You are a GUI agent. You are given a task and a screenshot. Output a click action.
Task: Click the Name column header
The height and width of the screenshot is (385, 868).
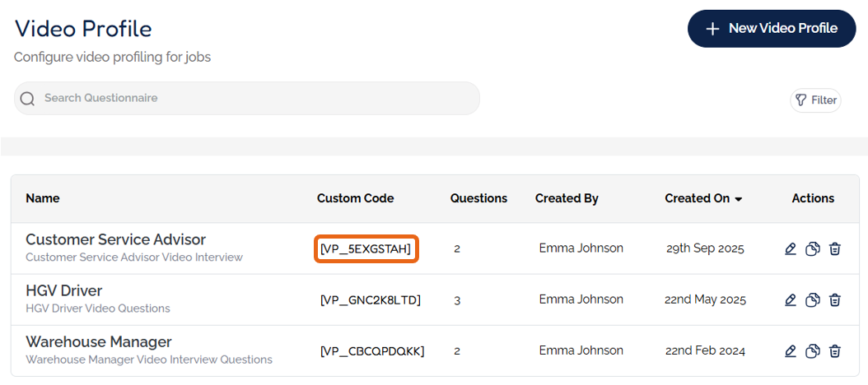[x=43, y=198]
